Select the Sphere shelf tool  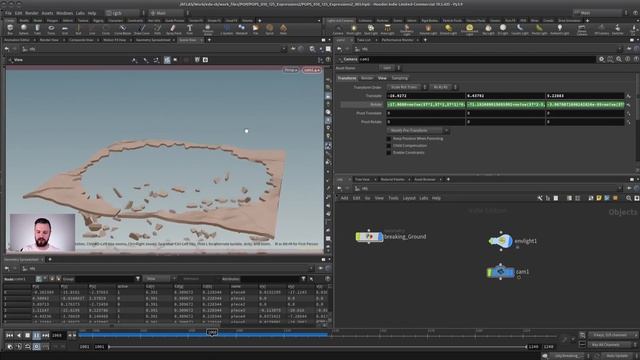click(x=24, y=29)
